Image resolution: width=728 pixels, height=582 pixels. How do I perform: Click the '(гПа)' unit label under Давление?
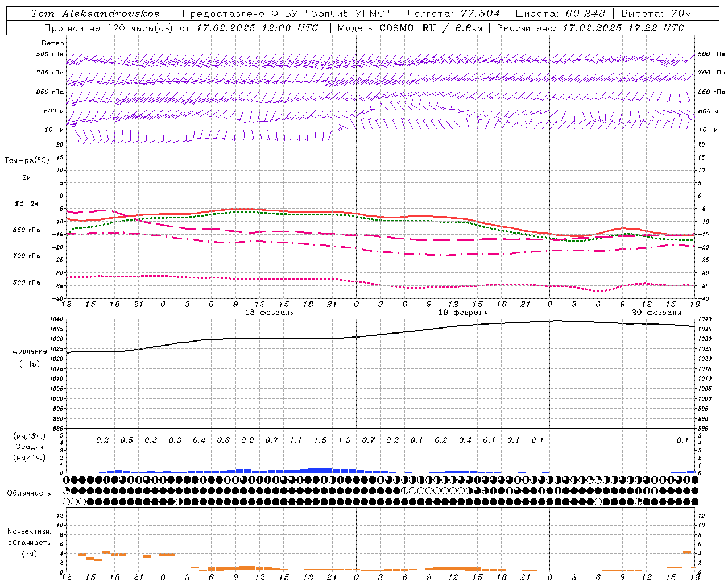click(30, 364)
